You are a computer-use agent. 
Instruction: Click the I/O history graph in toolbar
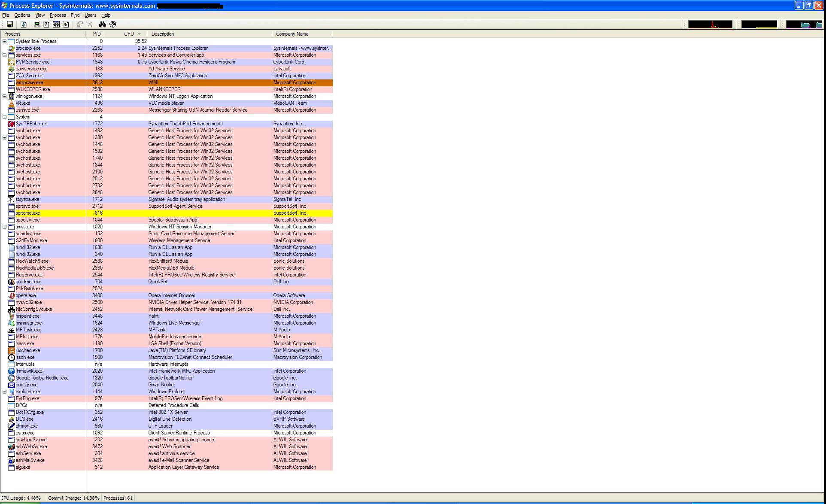tap(804, 24)
